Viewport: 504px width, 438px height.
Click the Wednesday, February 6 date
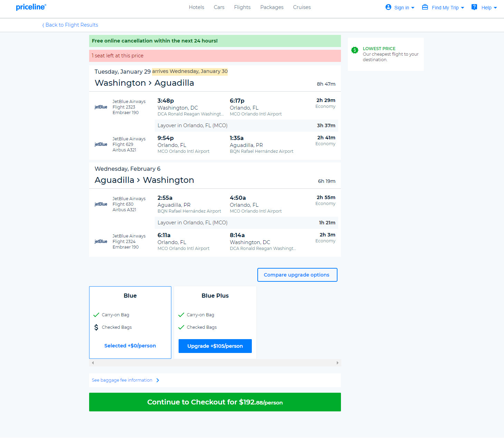coord(127,169)
